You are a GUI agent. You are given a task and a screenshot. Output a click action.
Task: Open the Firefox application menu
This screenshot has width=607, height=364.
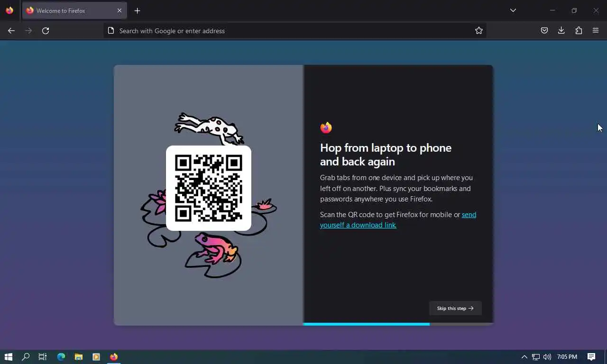pos(596,30)
